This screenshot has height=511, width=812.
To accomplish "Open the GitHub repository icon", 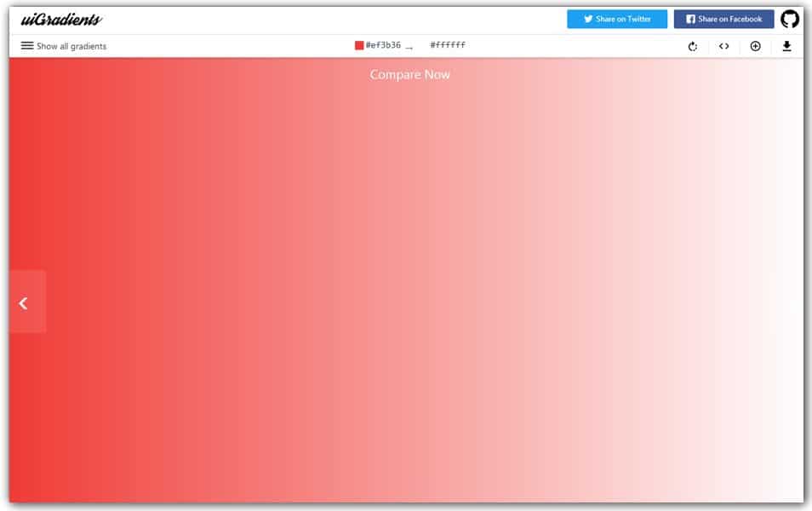I will click(792, 18).
